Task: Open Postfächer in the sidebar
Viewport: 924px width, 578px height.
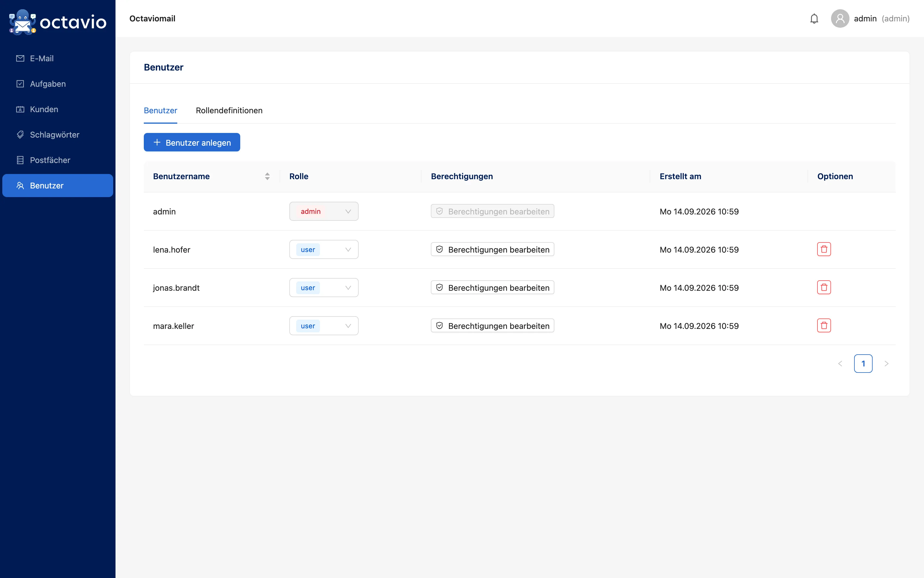Action: pos(58,160)
